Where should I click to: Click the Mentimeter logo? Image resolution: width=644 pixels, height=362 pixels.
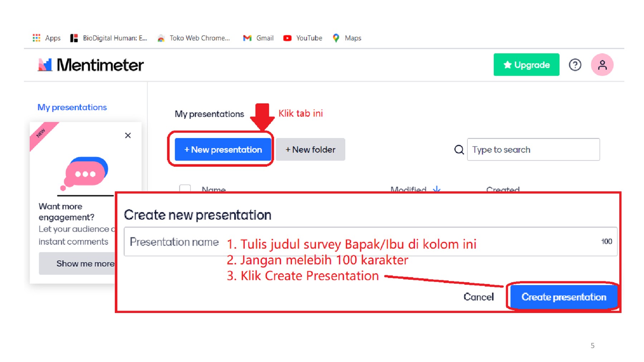[x=91, y=65]
